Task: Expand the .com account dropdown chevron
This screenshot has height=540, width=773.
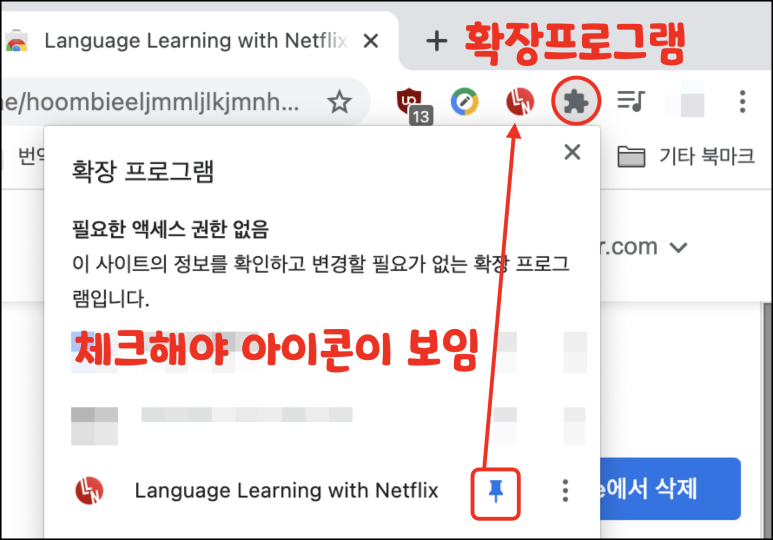Action: [x=678, y=247]
